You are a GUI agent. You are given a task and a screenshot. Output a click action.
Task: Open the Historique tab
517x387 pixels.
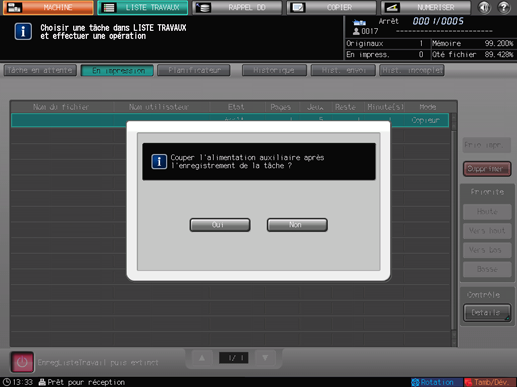274,70
